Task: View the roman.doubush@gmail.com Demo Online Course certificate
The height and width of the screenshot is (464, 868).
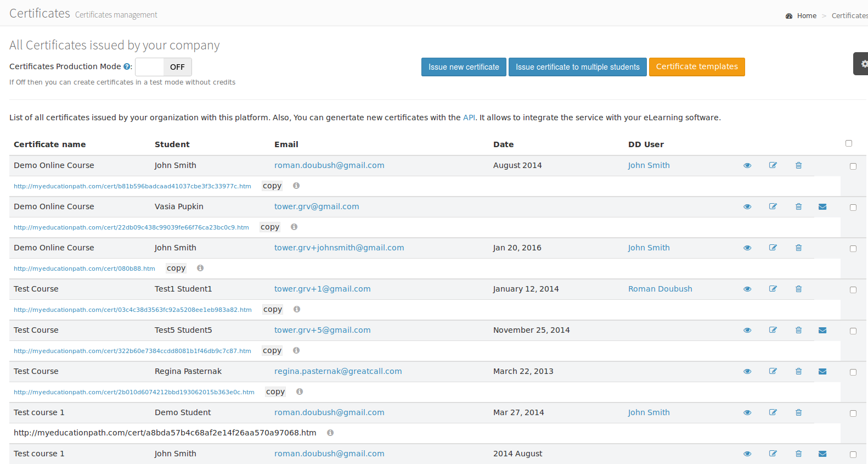Action: (747, 165)
